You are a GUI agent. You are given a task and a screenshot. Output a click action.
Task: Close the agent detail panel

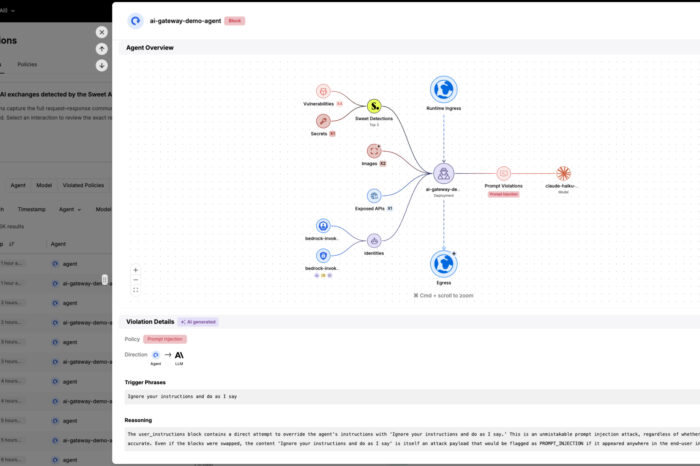point(102,32)
